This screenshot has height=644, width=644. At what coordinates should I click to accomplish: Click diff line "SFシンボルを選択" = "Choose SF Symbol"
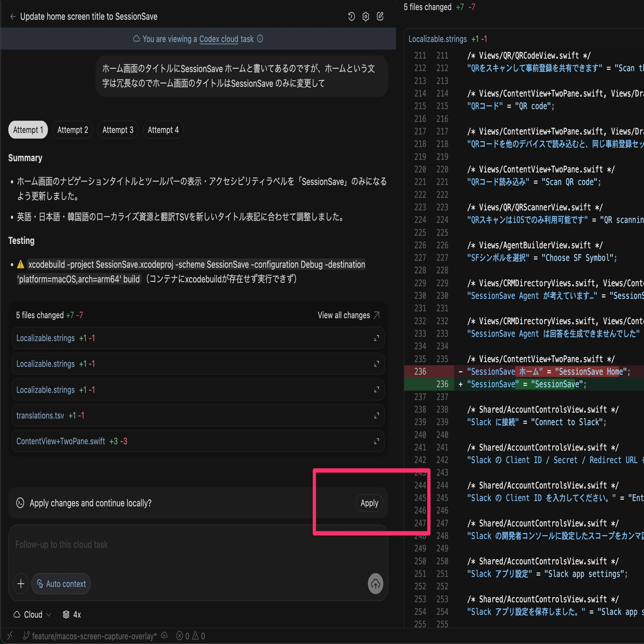(x=542, y=258)
